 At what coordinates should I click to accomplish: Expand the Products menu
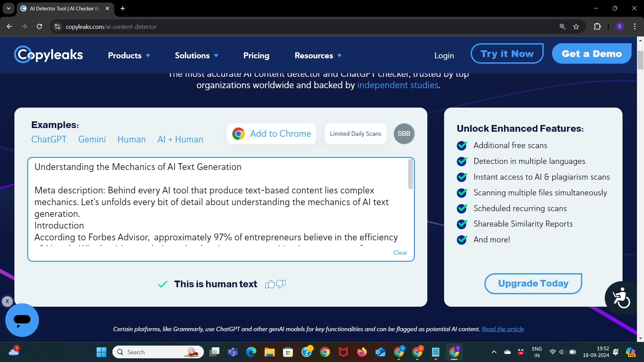click(x=129, y=55)
